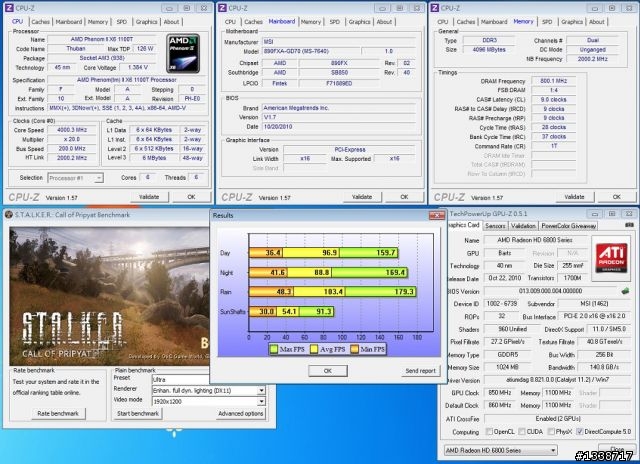Click the CAS# Latency 9.0 clocks value
This screenshot has height=464, width=640.
[553, 100]
